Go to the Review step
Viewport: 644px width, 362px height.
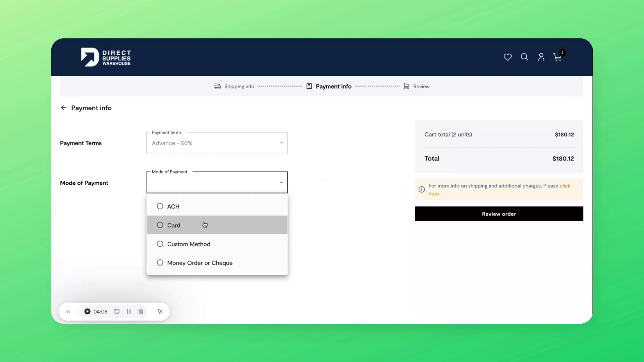[421, 86]
